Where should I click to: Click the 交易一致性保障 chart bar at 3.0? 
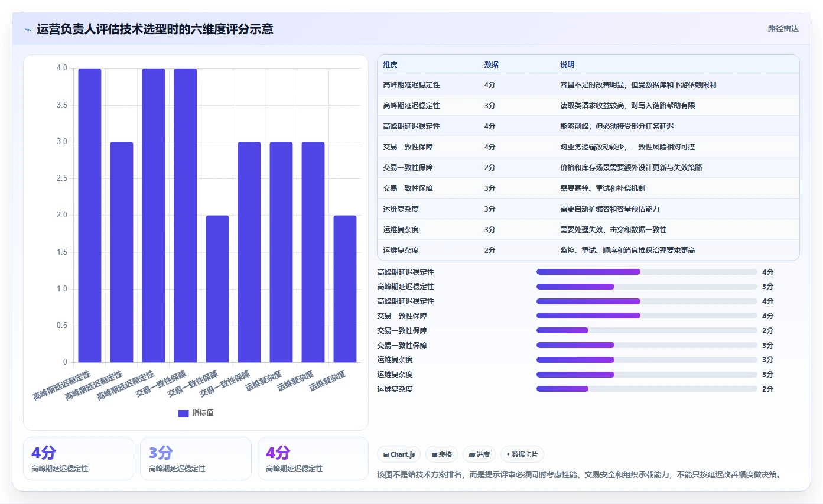point(249,252)
